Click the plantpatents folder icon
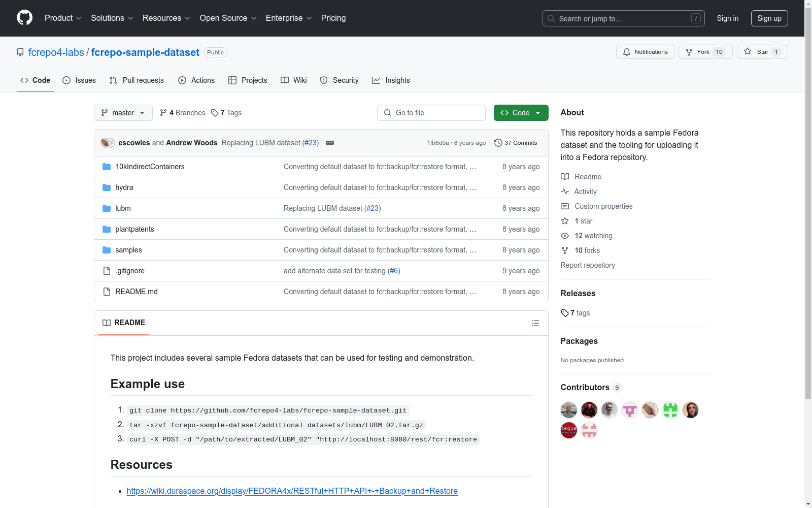Screen dimensions: 812x508 point(107,229)
